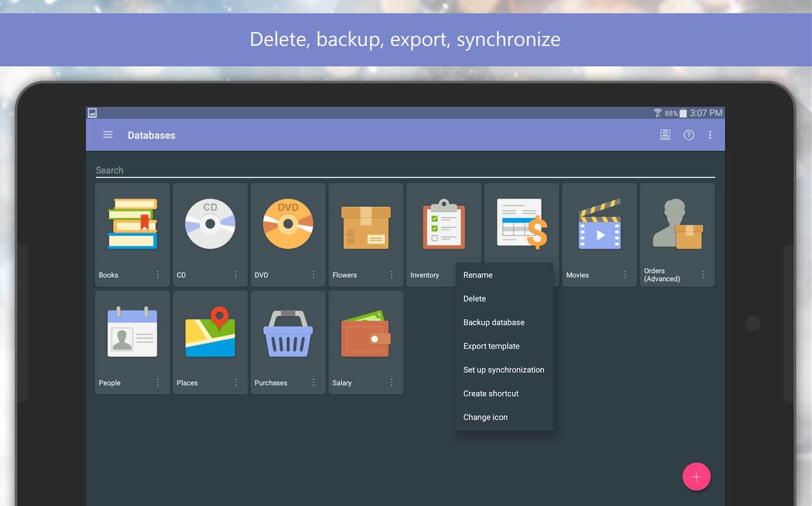This screenshot has width=812, height=506.
Task: Open the Books database icon
Action: (132, 224)
